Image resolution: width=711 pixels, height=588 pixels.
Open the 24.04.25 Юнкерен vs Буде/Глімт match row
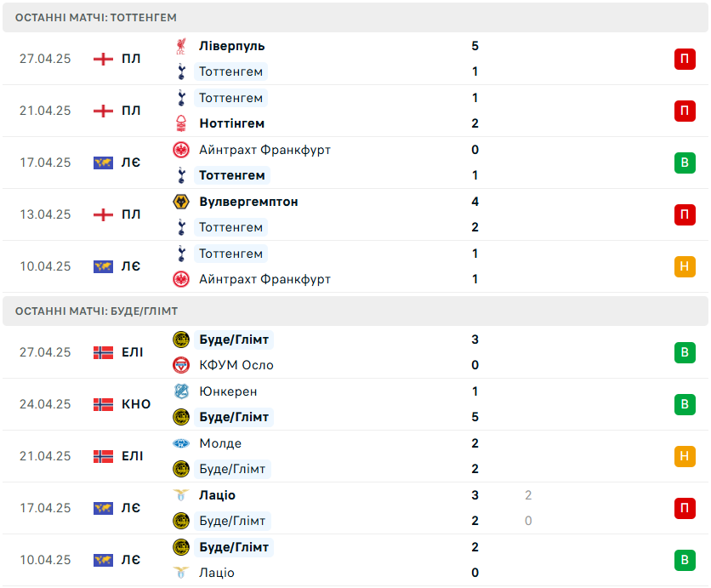pos(355,404)
